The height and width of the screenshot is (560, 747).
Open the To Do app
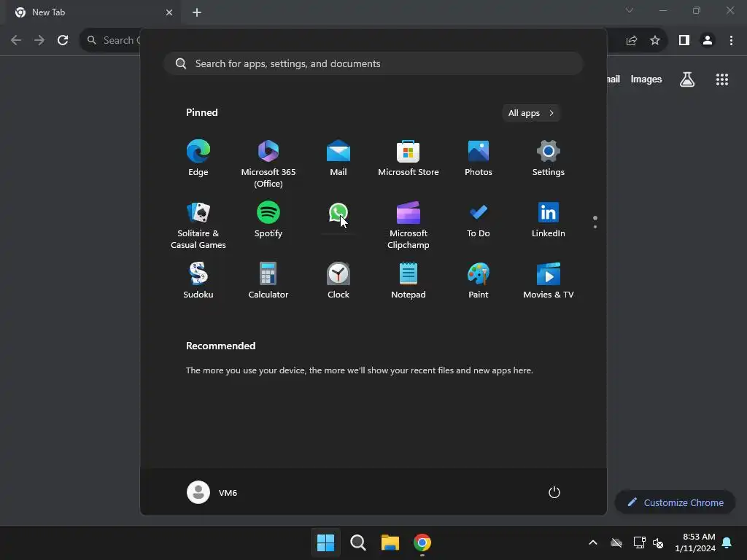click(x=479, y=220)
